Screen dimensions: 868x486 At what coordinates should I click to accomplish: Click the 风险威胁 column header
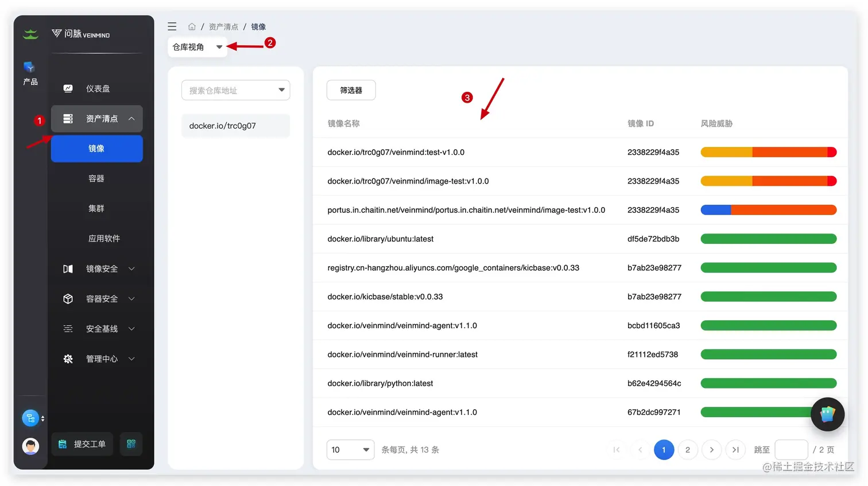pos(716,123)
